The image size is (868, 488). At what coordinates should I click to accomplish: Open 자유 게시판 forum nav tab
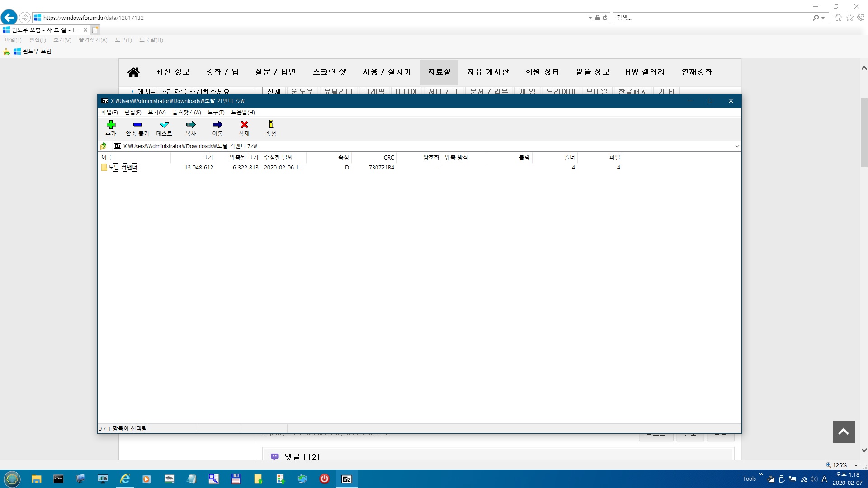click(488, 72)
